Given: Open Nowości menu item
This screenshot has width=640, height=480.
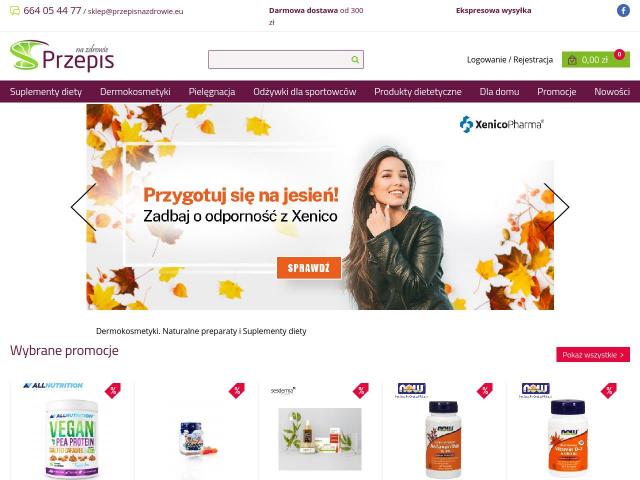Looking at the screenshot, I should click(x=612, y=92).
